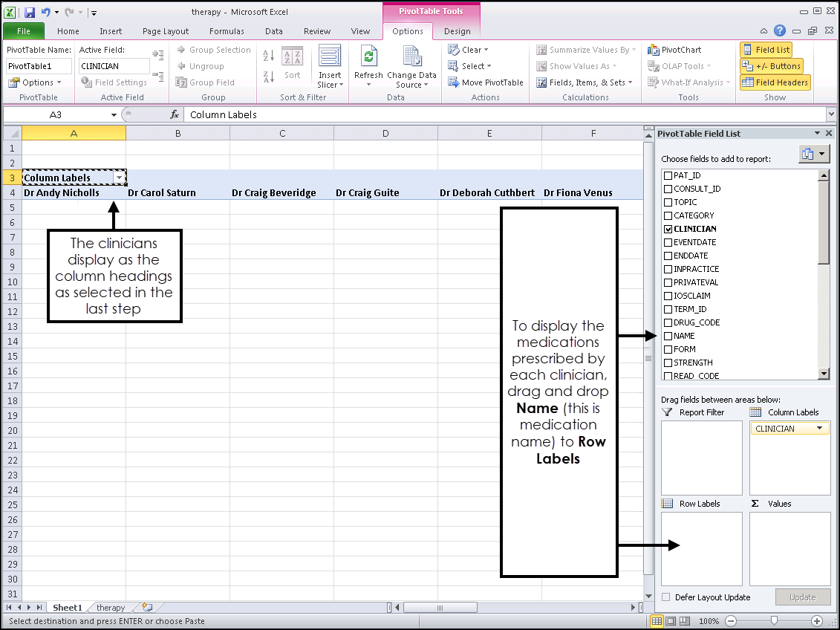840x630 pixels.
Task: Open the Insert Slicer tool
Action: click(330, 57)
